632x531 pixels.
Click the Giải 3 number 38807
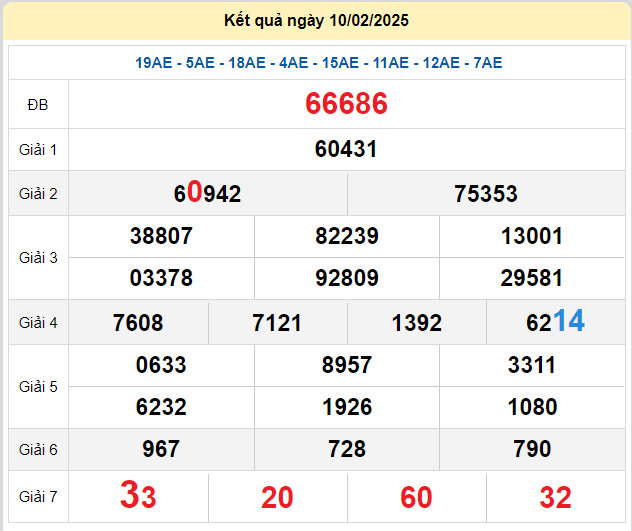point(161,236)
